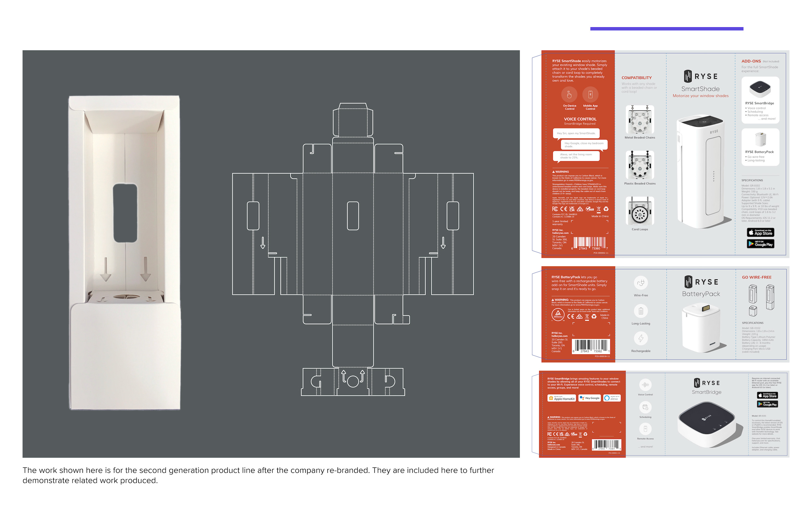Click the 'COMPATIBILITY' heading

pyautogui.click(x=637, y=78)
